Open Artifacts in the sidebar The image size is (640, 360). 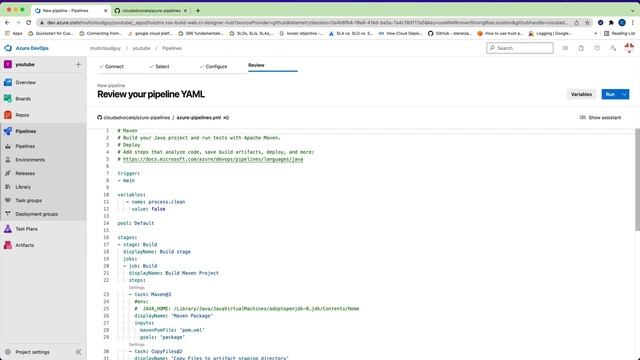[x=24, y=245]
